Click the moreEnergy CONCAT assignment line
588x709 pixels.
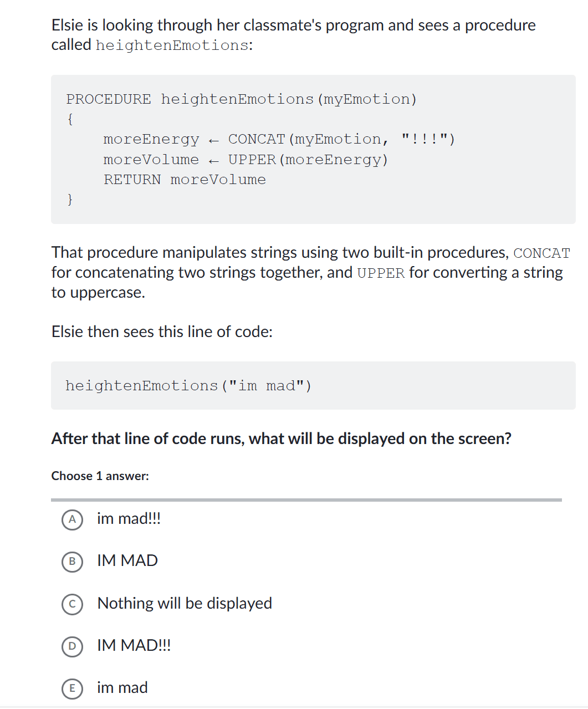coord(279,139)
